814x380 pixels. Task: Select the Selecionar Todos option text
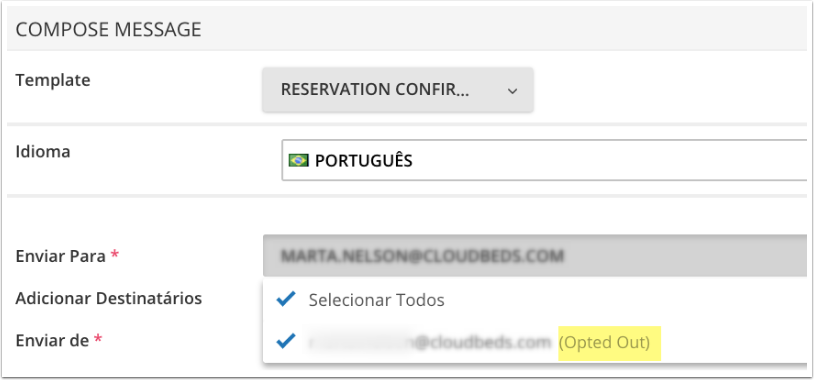[376, 300]
